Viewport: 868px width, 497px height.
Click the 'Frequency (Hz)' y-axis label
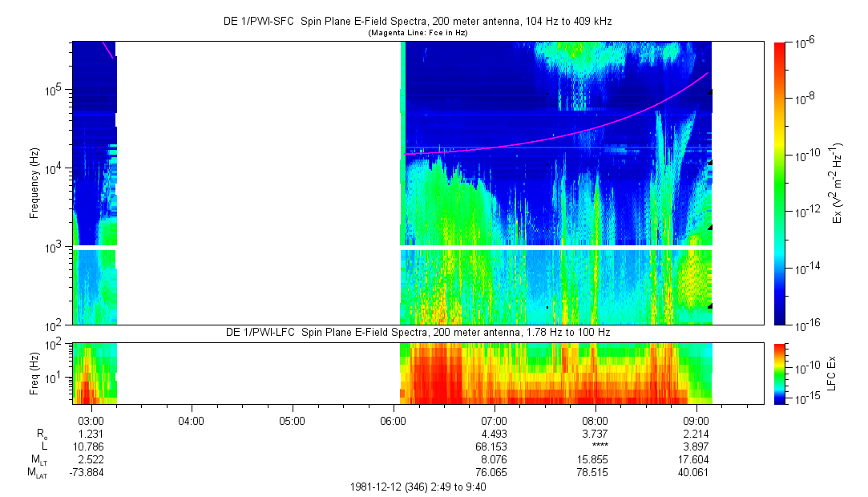click(x=34, y=183)
